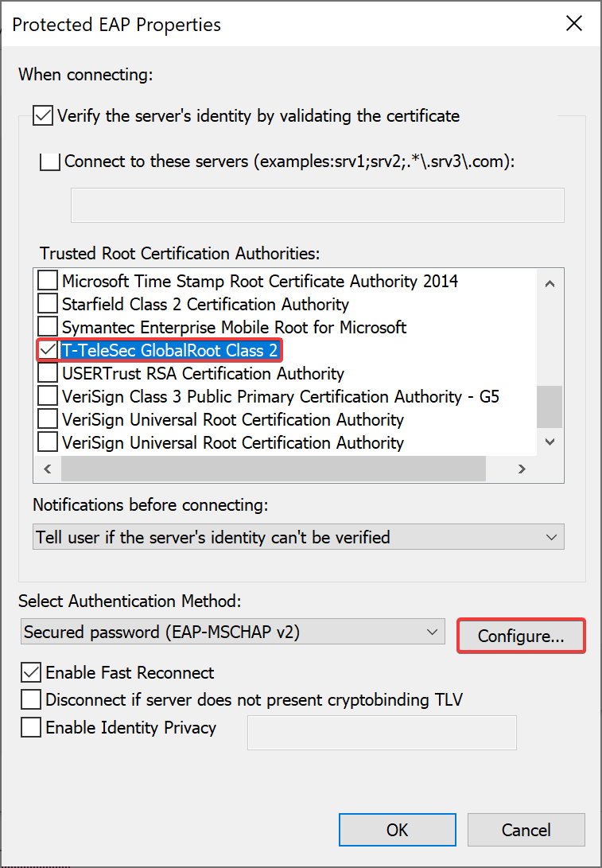Image resolution: width=602 pixels, height=868 pixels.
Task: Select VeriSign Class 3 Public Primary text
Action: [281, 397]
